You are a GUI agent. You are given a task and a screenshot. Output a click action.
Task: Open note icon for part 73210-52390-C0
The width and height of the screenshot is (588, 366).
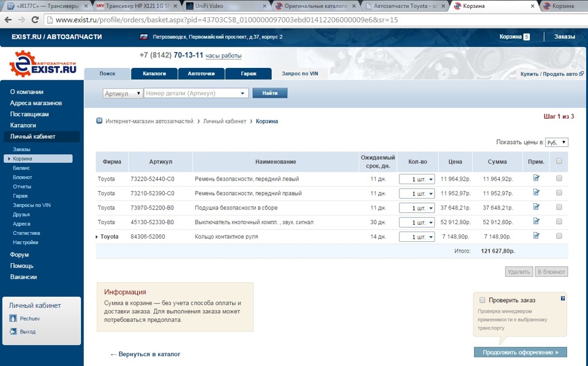pyautogui.click(x=537, y=192)
